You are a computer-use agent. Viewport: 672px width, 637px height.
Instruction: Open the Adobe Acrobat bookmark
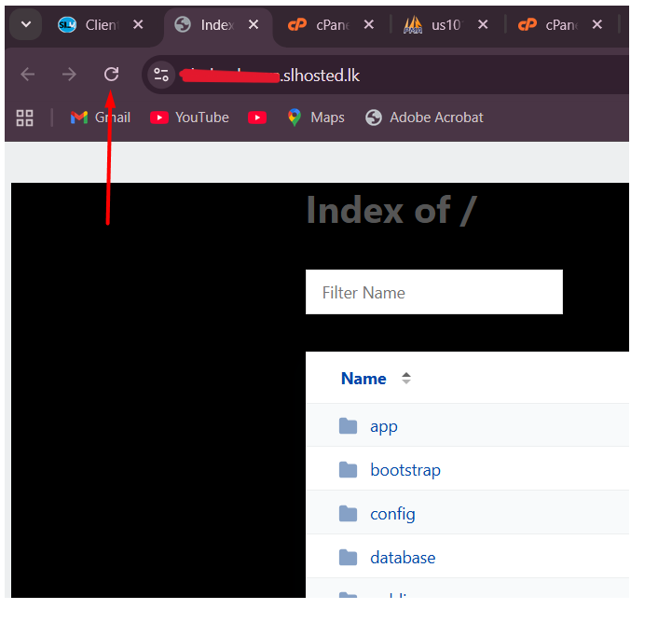[x=424, y=118]
